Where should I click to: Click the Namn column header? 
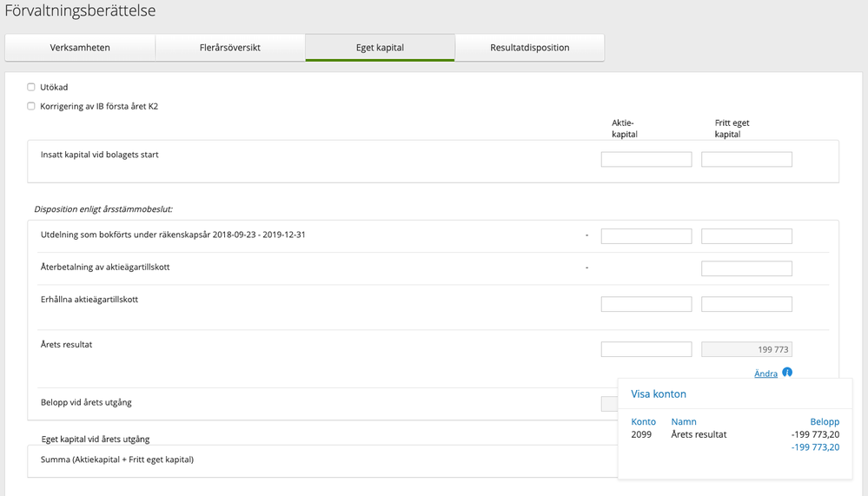(x=684, y=422)
